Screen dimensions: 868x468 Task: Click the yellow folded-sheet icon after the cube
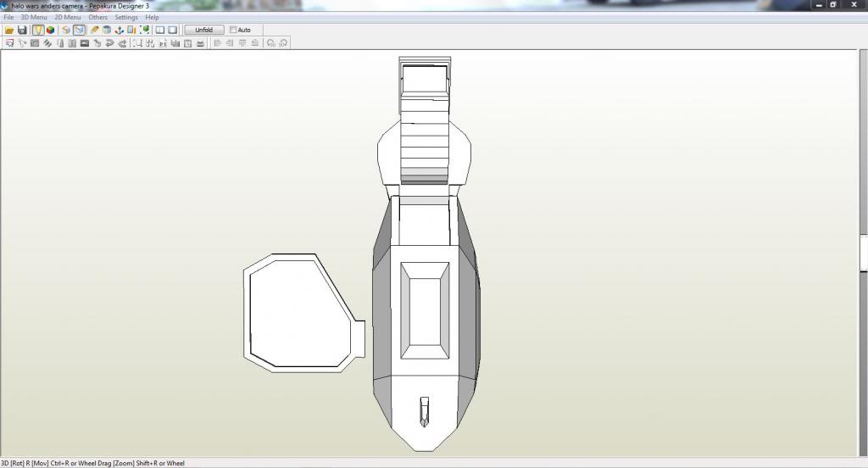(x=66, y=30)
